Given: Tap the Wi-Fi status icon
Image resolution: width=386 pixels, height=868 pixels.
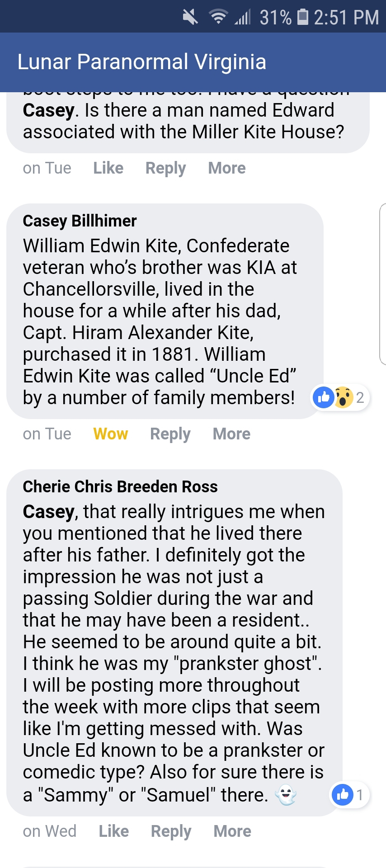Looking at the screenshot, I should 218,17.
